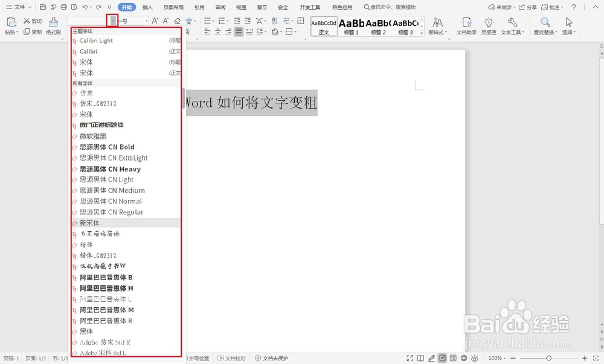Click the Copy (复制) button
The width and height of the screenshot is (604, 364).
(x=33, y=32)
